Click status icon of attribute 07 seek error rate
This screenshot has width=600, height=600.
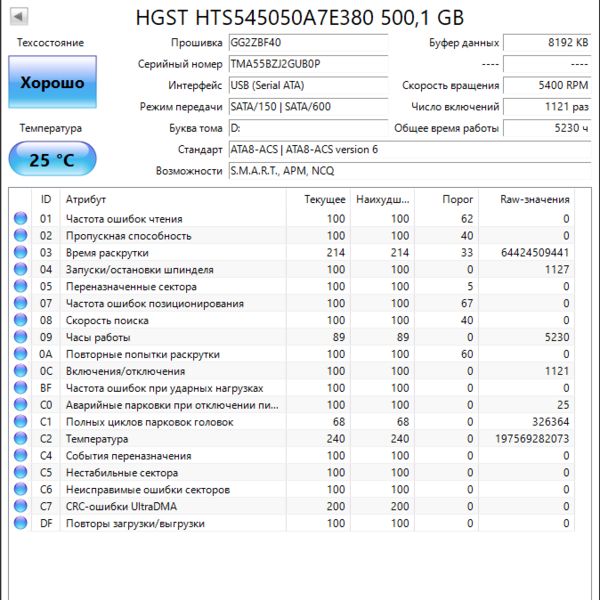pos(20,303)
